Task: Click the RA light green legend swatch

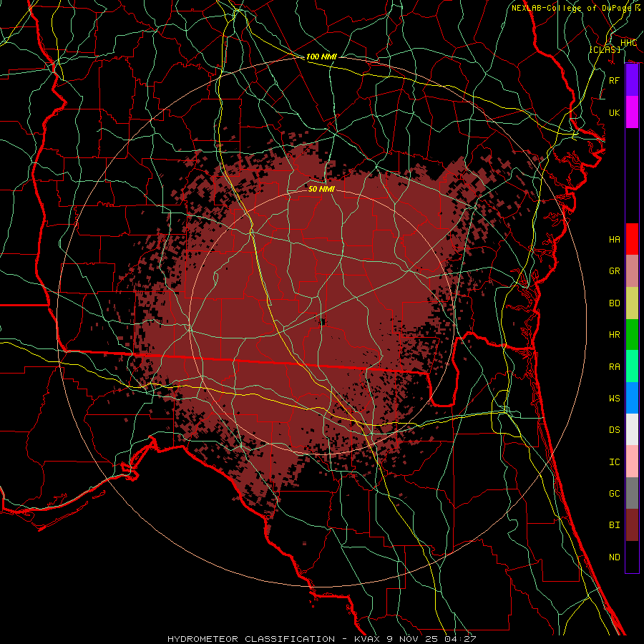Action: pyautogui.click(x=632, y=366)
